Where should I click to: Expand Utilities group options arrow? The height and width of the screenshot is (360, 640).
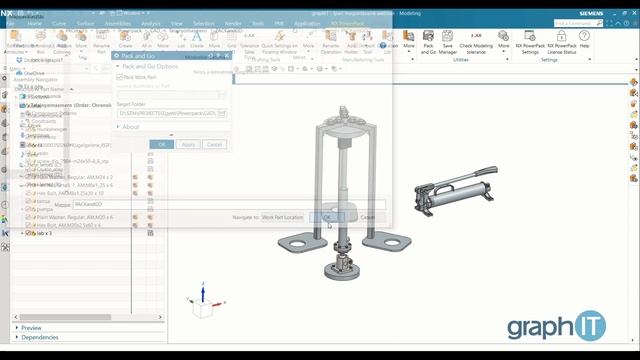pos(507,60)
